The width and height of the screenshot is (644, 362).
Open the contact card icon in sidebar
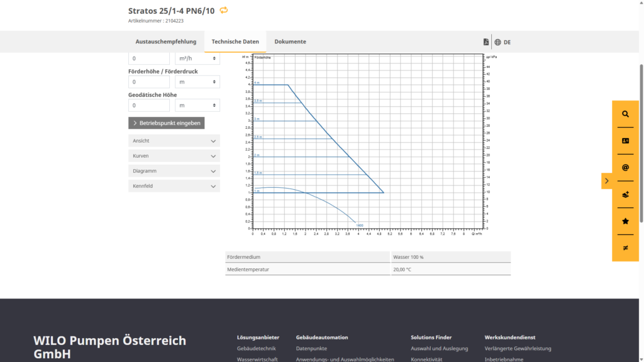click(625, 141)
